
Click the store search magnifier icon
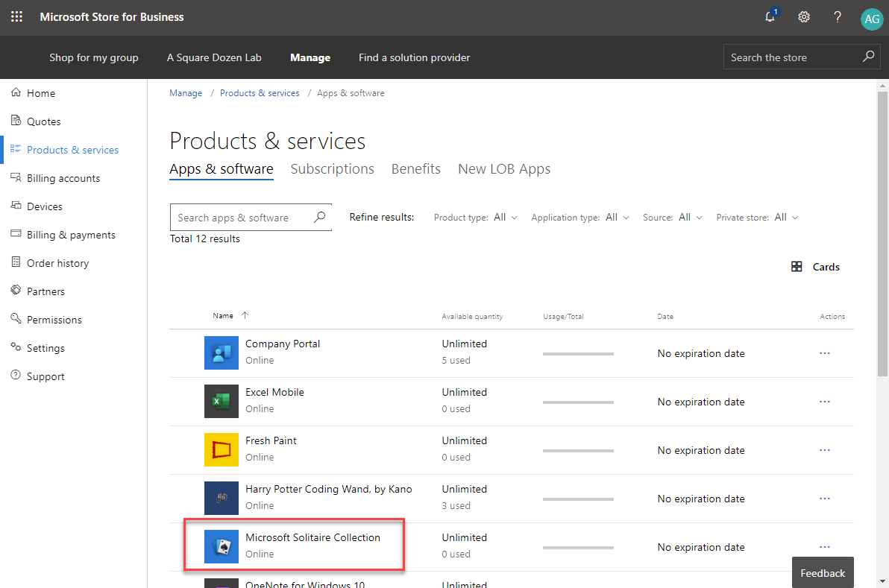pyautogui.click(x=868, y=57)
